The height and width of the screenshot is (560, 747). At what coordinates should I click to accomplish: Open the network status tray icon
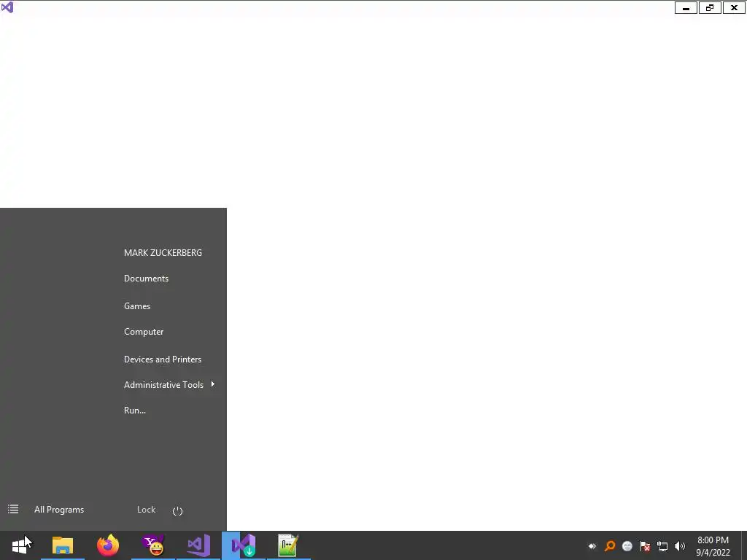(662, 546)
